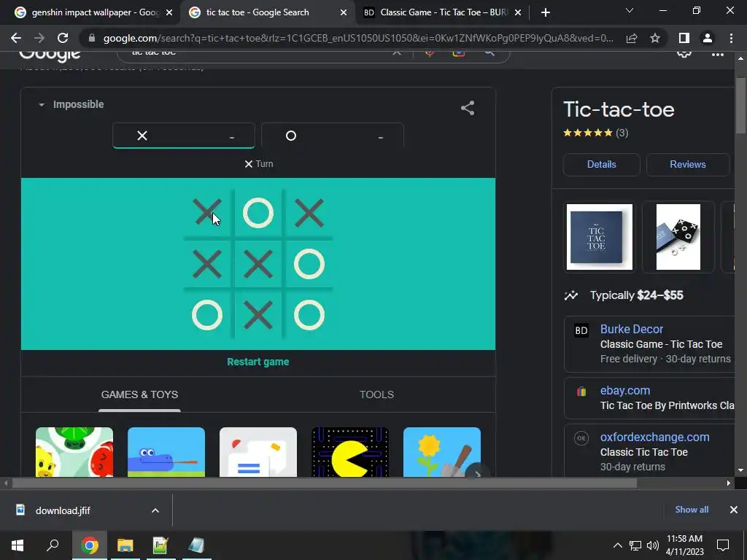
Task: Click the browser forward arrow
Action: point(39,38)
